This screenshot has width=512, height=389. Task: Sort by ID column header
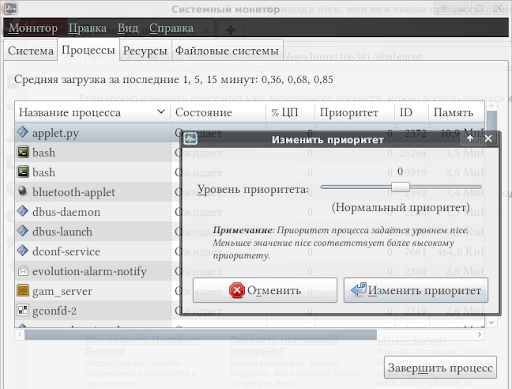coord(411,112)
